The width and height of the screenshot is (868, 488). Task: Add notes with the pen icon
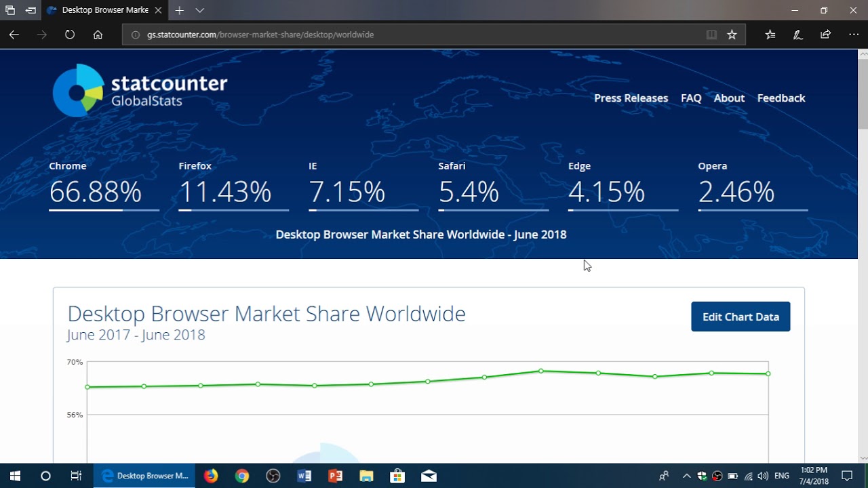coord(798,35)
